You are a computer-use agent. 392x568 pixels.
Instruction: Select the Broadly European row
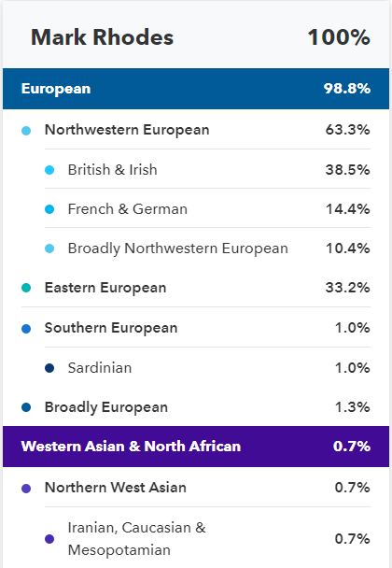click(x=196, y=406)
